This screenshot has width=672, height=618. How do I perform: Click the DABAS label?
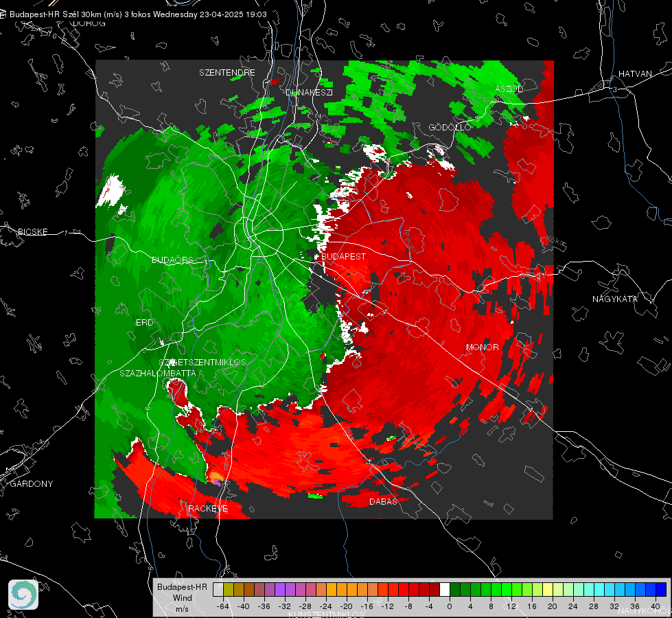pos(383,501)
